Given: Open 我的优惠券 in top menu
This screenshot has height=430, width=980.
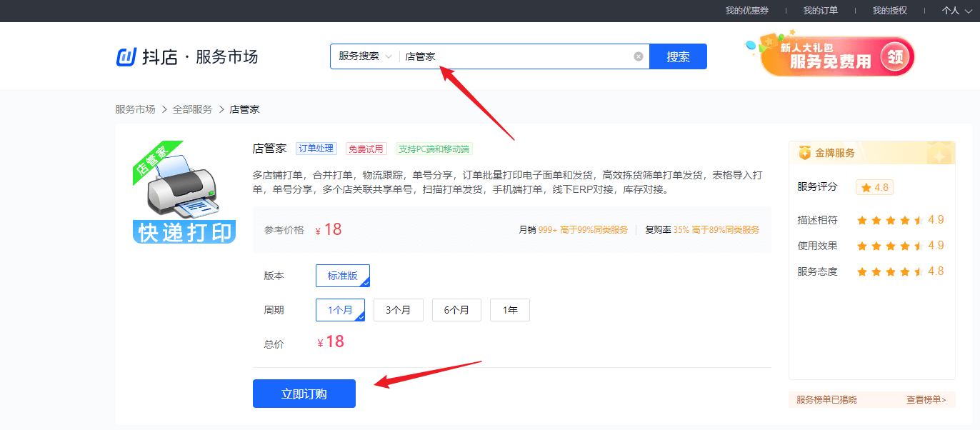Looking at the screenshot, I should coord(746,11).
